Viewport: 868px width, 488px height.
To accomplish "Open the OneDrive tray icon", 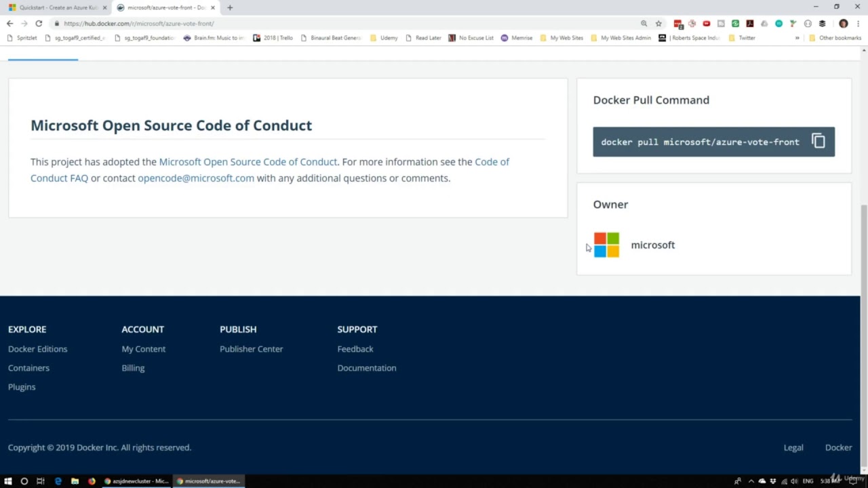I will 762,481.
